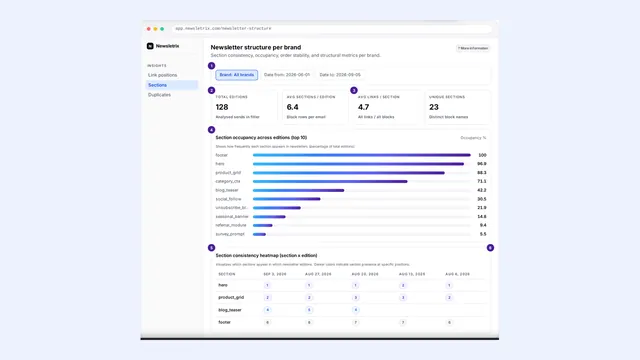Viewport: 640px width, 360px height.
Task: Click hero badge under AUG 13 column
Action: point(402,285)
